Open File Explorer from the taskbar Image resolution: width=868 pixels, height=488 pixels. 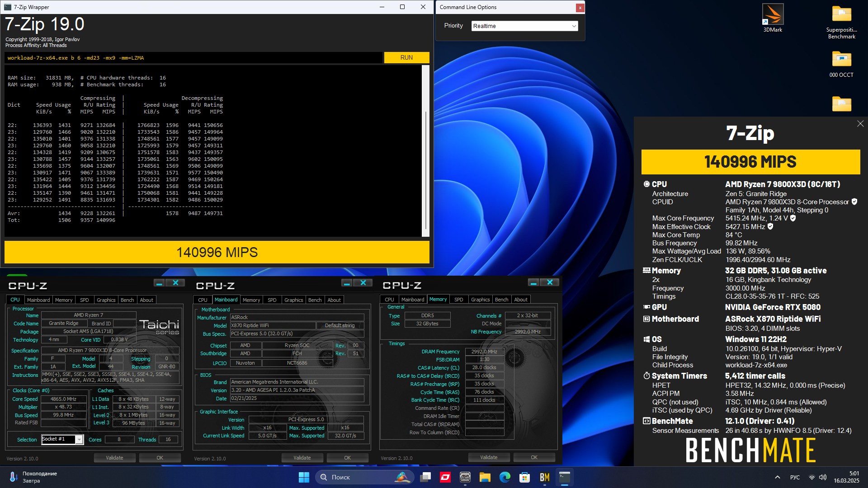[485, 477]
